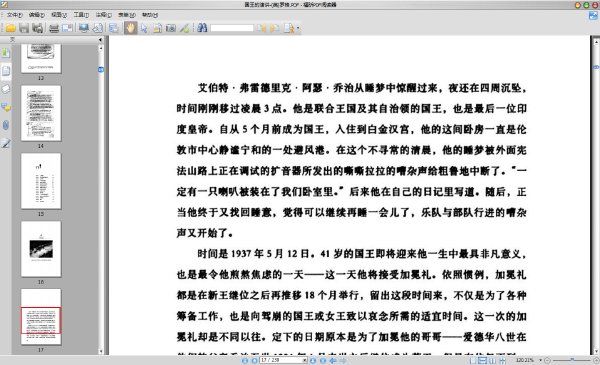This screenshot has width=600, height=365.
Task: Click the zoom slider handle
Action: click(x=572, y=360)
